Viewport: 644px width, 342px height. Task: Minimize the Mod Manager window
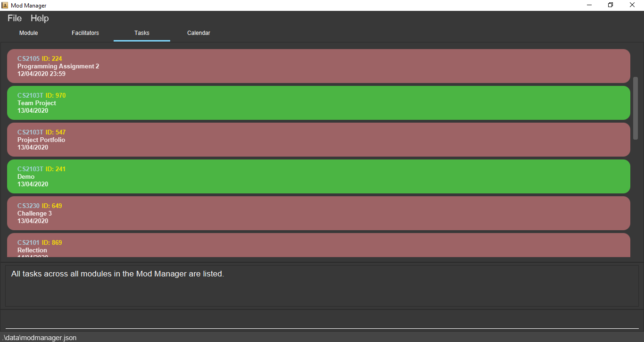tap(589, 5)
